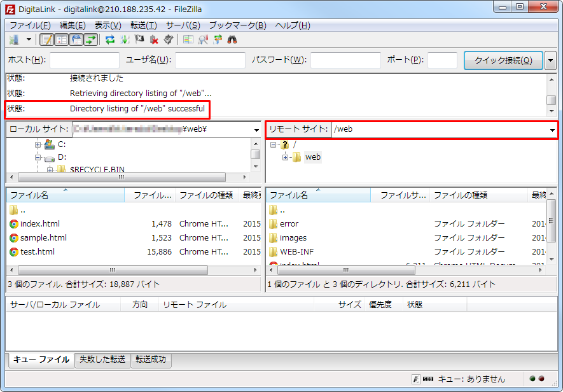
Task: Open directory listing filters dialog
Action: pyautogui.click(x=188, y=39)
